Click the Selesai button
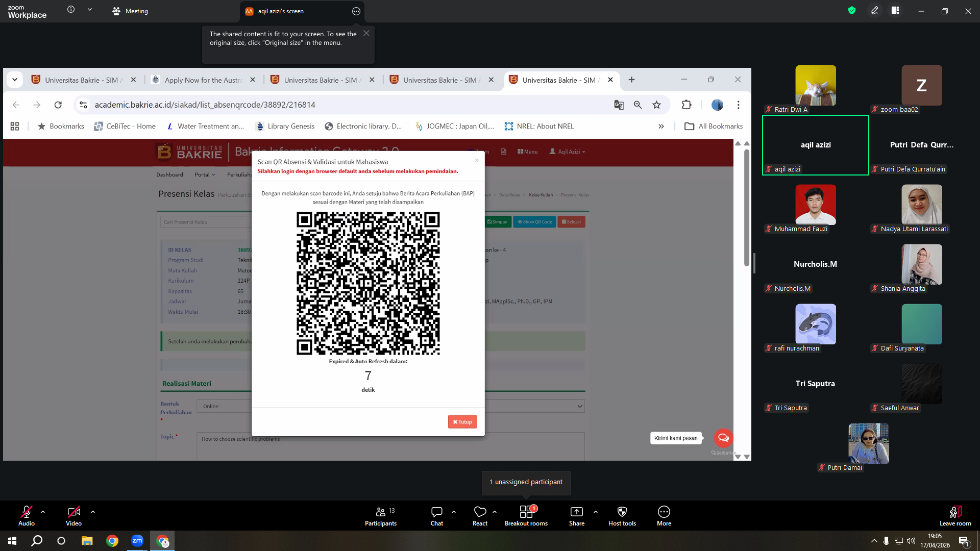This screenshot has width=980, height=551. point(571,222)
